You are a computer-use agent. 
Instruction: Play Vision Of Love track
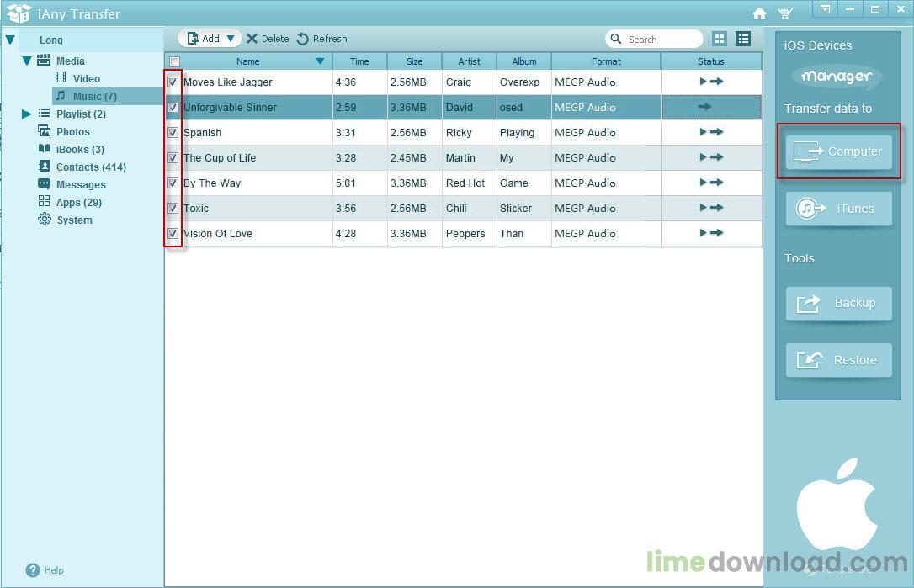pos(703,233)
